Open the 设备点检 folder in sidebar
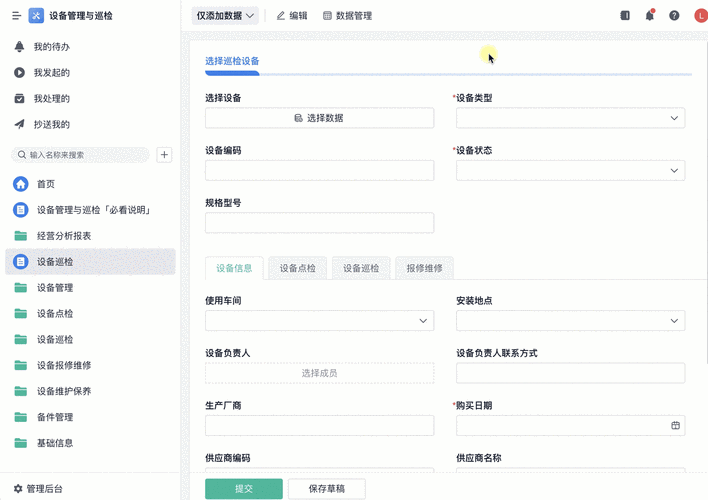 [90, 313]
